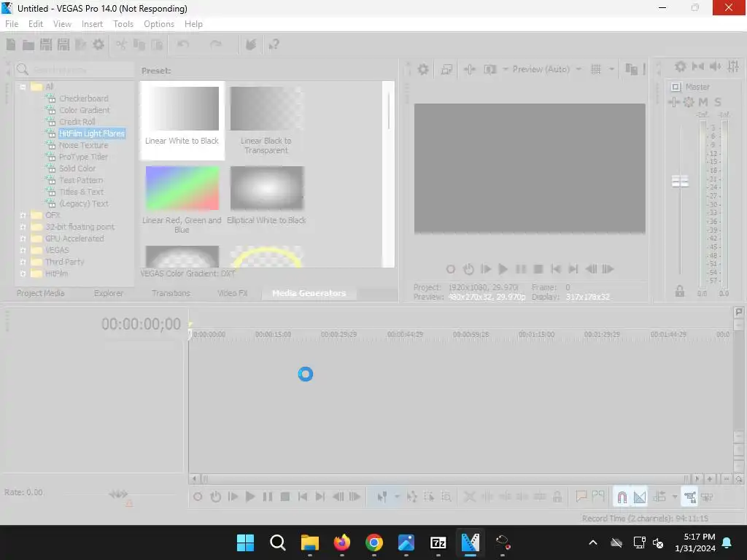Image resolution: width=747 pixels, height=560 pixels.
Task: Open video preview properties gear
Action: (423, 69)
